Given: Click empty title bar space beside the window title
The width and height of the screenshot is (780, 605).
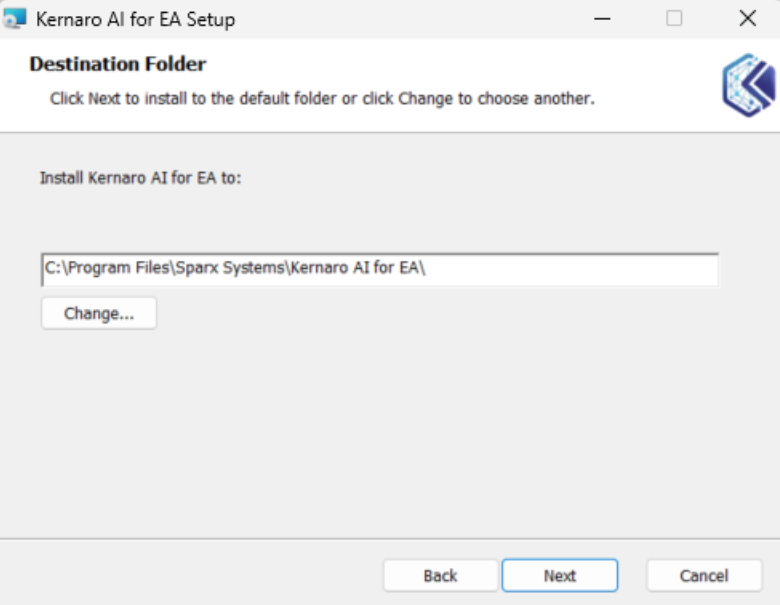Looking at the screenshot, I should coord(400,19).
